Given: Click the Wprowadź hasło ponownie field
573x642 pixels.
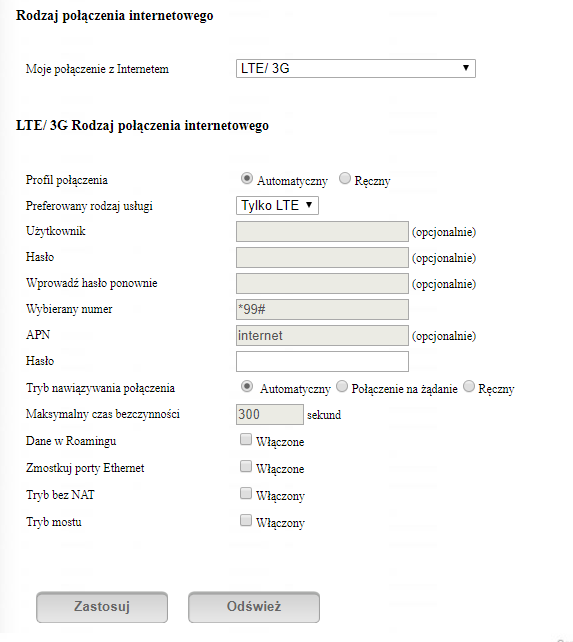Looking at the screenshot, I should pos(322,284).
